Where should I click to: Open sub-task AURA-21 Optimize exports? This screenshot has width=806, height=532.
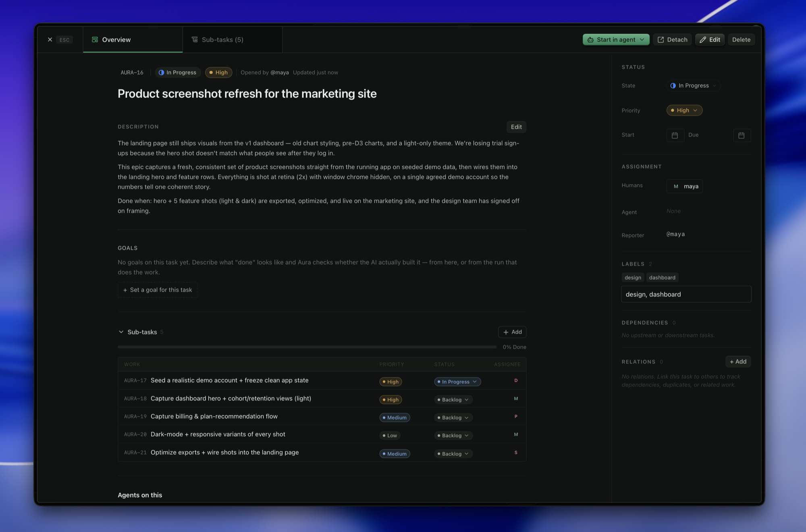point(224,453)
